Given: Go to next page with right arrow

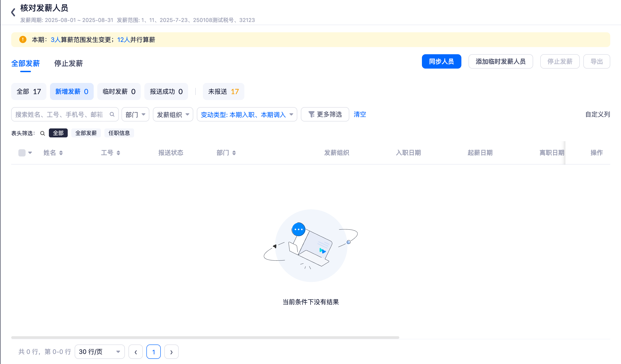Looking at the screenshot, I should pos(171,352).
